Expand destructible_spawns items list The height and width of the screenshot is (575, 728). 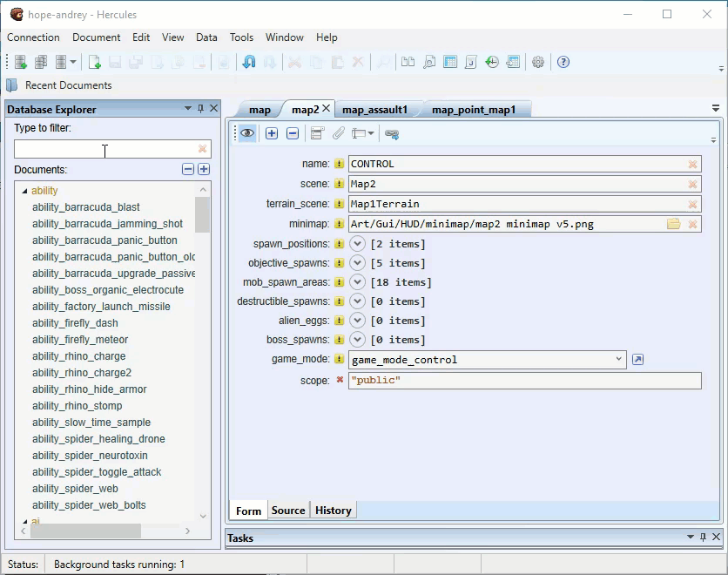357,301
